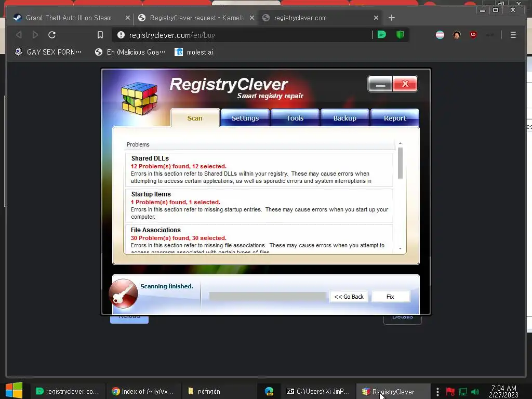Switch to the Tools tab

coord(295,118)
